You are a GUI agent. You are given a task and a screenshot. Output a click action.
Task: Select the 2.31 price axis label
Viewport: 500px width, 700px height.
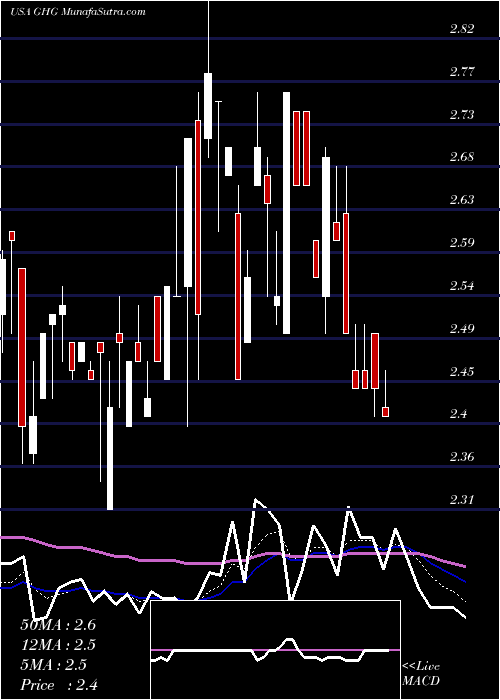[462, 499]
